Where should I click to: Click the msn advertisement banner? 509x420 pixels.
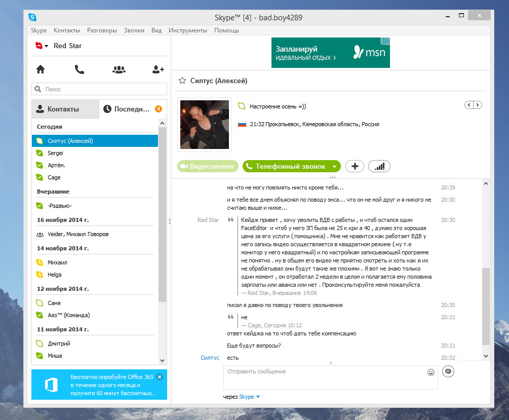[330, 53]
